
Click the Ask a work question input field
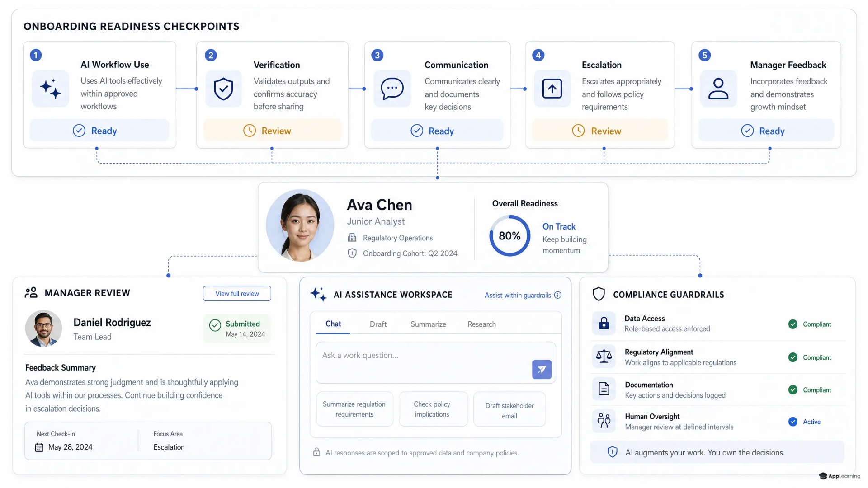(x=436, y=362)
